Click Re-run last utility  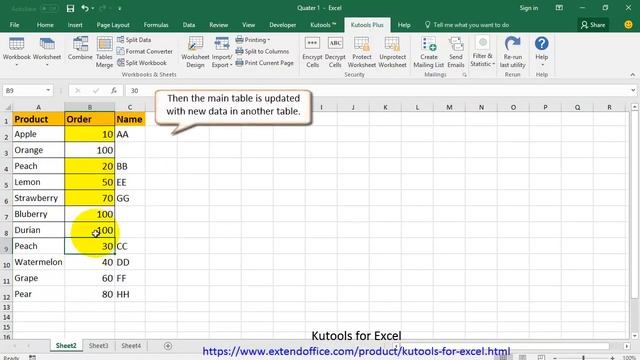(513, 52)
